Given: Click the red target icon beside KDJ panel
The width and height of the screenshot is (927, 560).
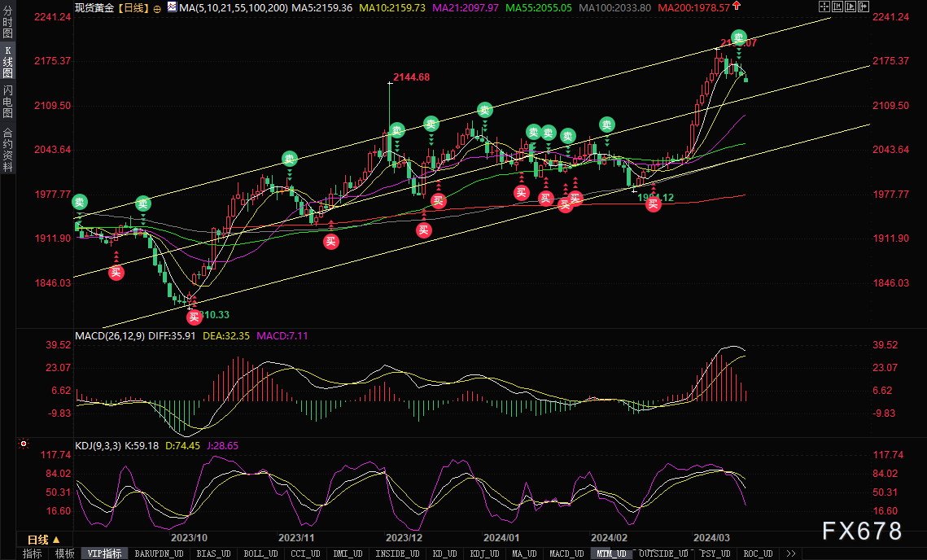Looking at the screenshot, I should 23,443.
